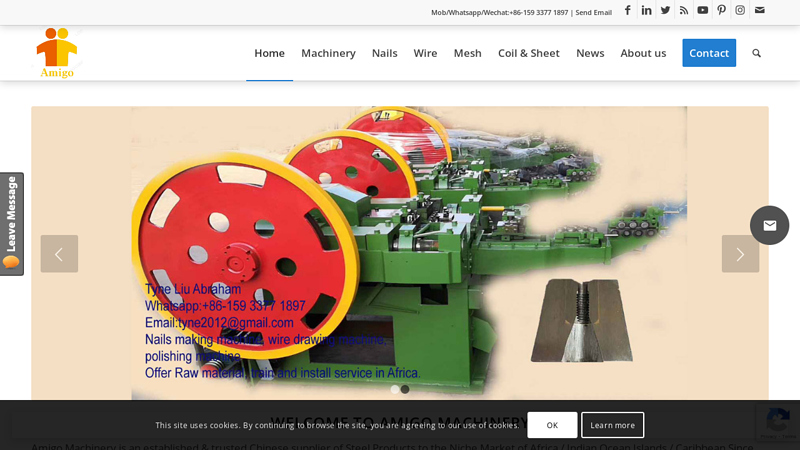Open the LinkedIn social icon

click(x=646, y=10)
